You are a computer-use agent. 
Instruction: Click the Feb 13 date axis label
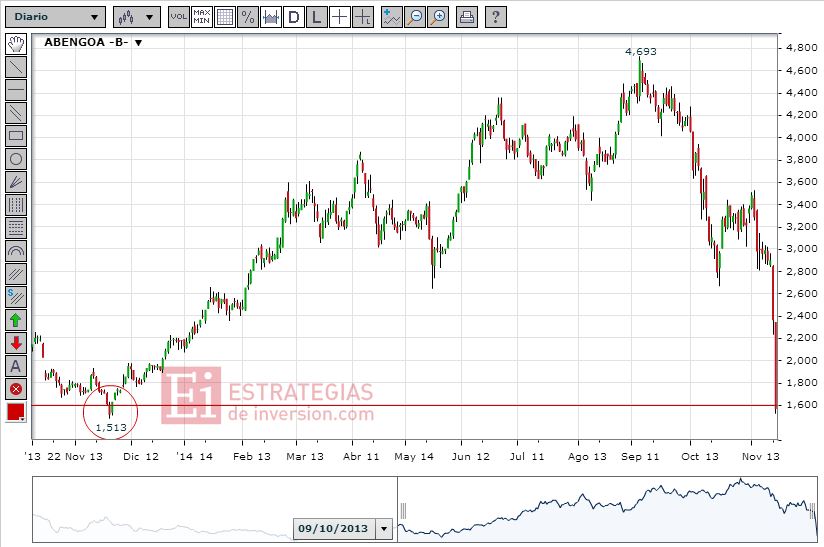252,457
